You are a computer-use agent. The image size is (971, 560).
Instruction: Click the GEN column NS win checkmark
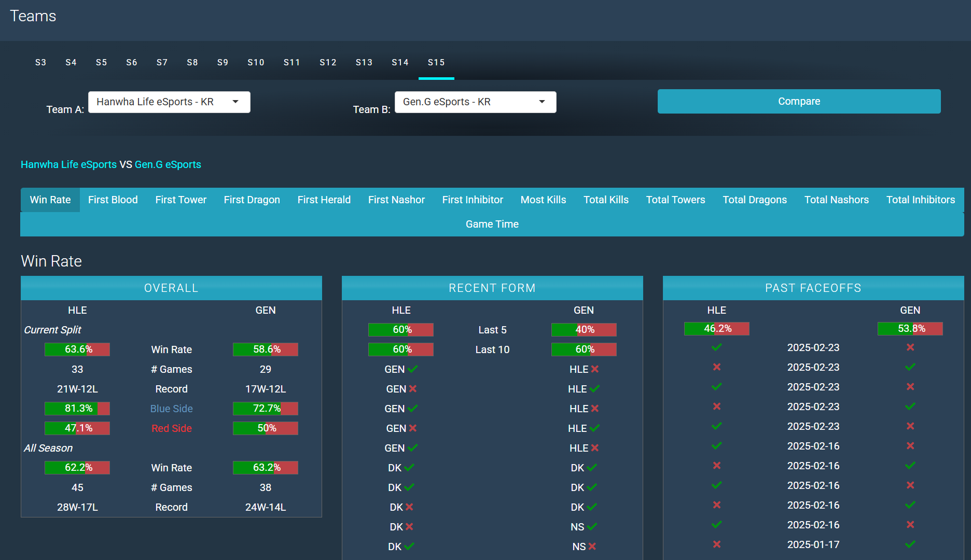coord(592,527)
